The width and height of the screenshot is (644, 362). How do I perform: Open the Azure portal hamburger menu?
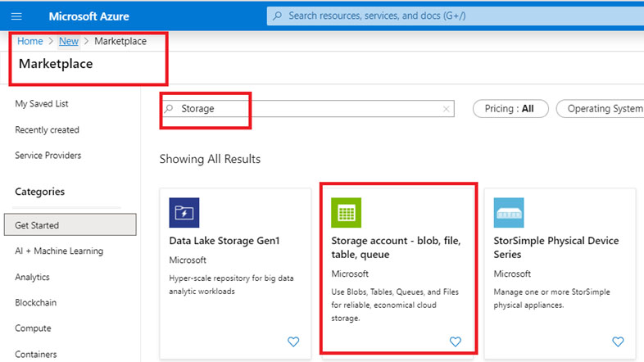pos(16,16)
